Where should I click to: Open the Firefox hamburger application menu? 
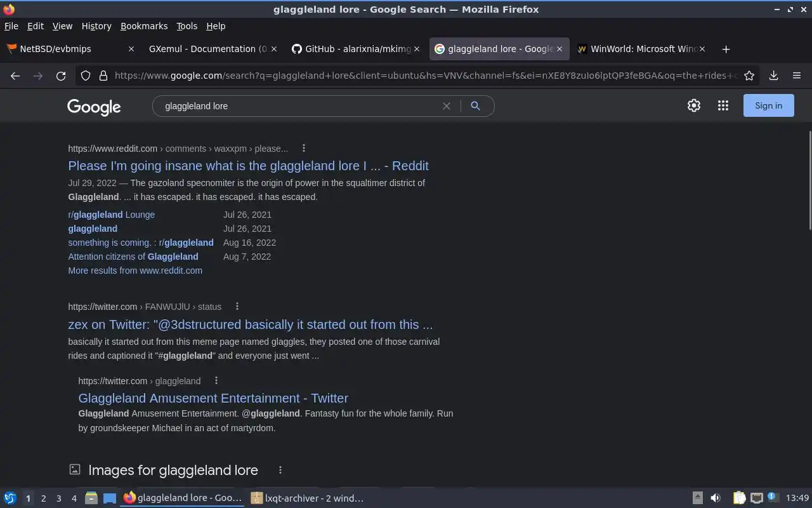797,76
